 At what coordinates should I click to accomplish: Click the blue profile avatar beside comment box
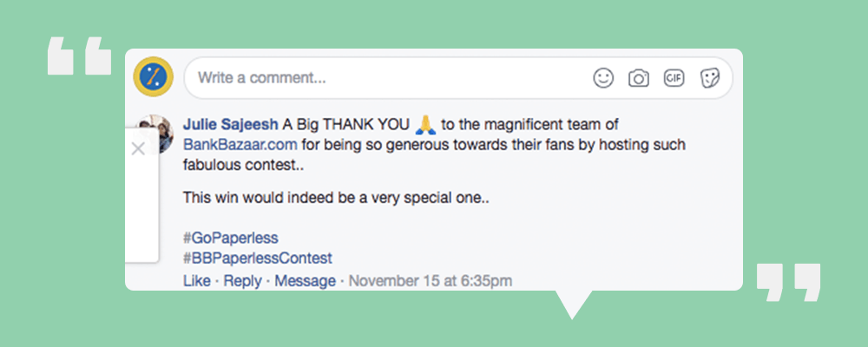(x=154, y=78)
